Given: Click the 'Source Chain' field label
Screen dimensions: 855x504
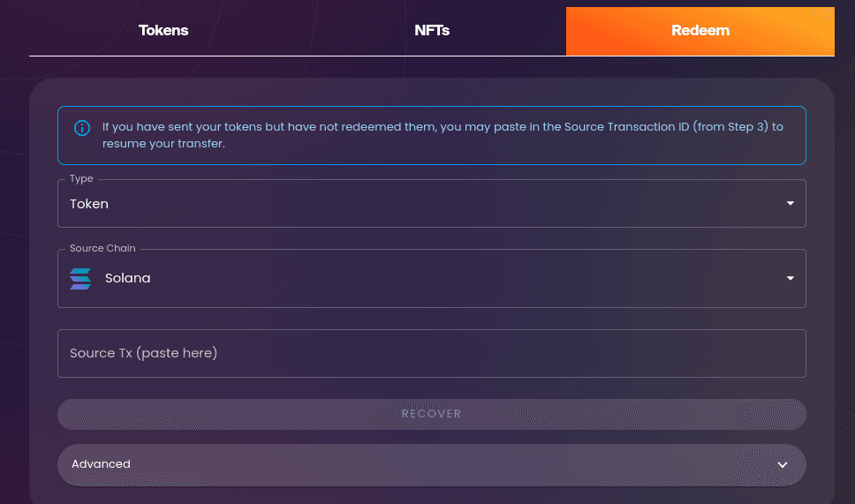Looking at the screenshot, I should pos(102,248).
